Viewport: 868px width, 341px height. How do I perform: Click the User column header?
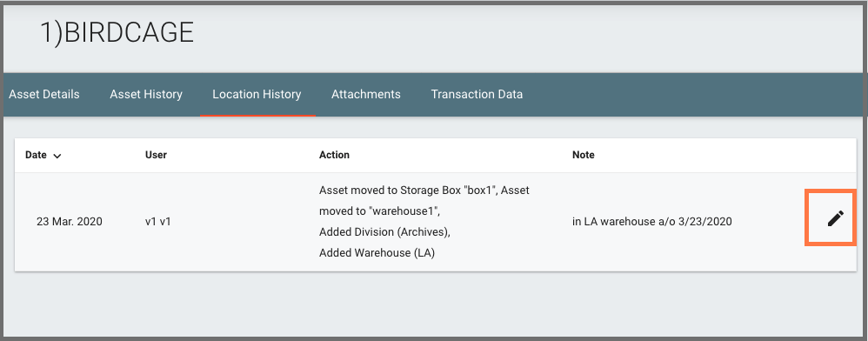coord(156,155)
